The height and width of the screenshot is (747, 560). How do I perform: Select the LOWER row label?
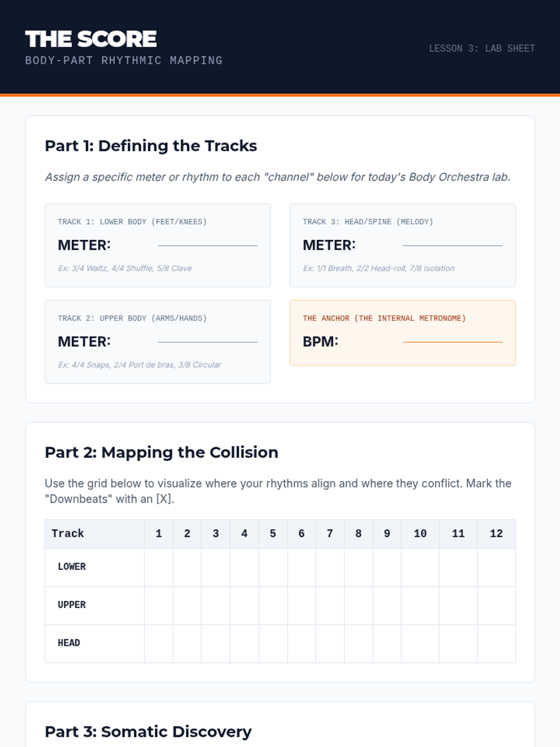tap(72, 567)
